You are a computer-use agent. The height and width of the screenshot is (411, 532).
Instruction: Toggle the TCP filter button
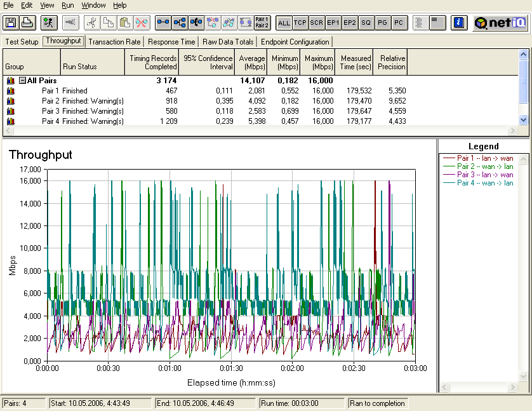[300, 23]
